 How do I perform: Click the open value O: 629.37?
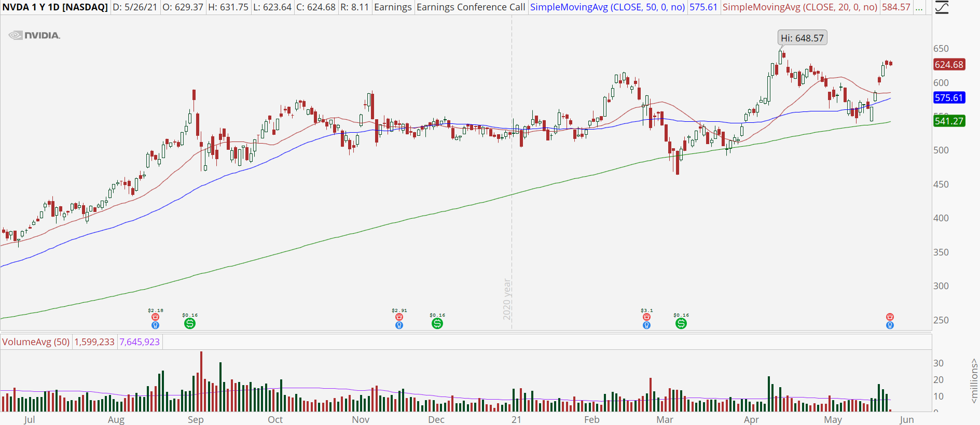183,7
